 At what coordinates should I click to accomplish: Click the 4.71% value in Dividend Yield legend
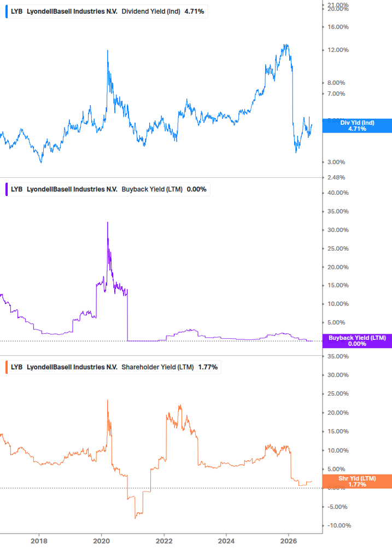coord(194,11)
